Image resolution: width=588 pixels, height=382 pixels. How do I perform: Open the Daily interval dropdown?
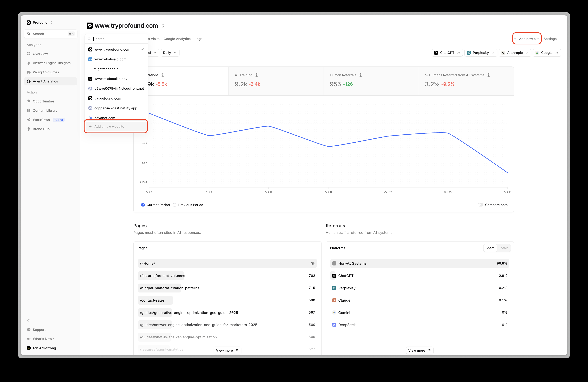[170, 53]
